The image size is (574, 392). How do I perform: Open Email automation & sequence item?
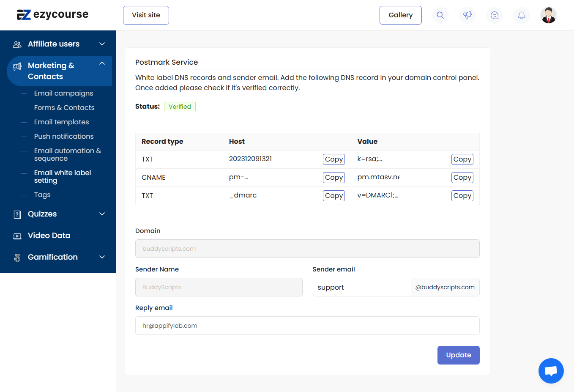(68, 154)
